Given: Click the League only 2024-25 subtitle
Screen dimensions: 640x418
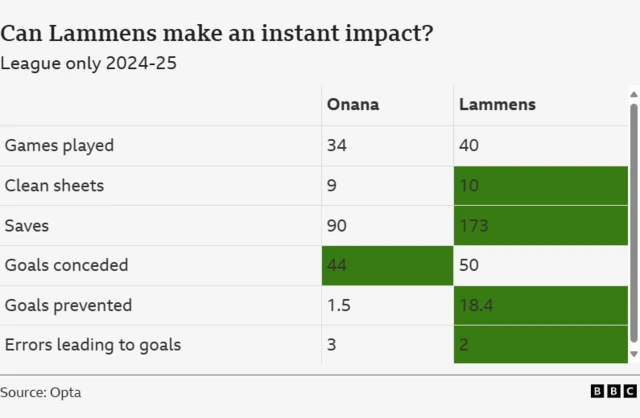Looking at the screenshot, I should (x=89, y=63).
